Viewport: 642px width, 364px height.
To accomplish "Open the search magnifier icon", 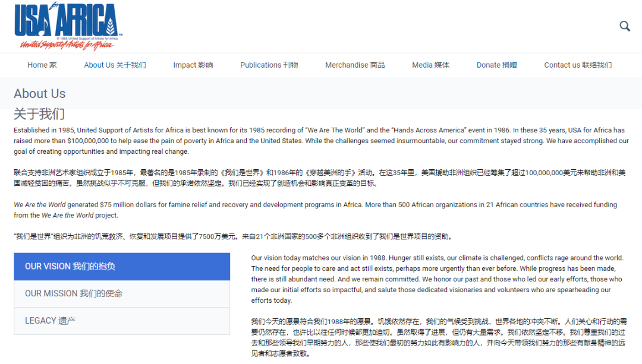I will (x=624, y=26).
